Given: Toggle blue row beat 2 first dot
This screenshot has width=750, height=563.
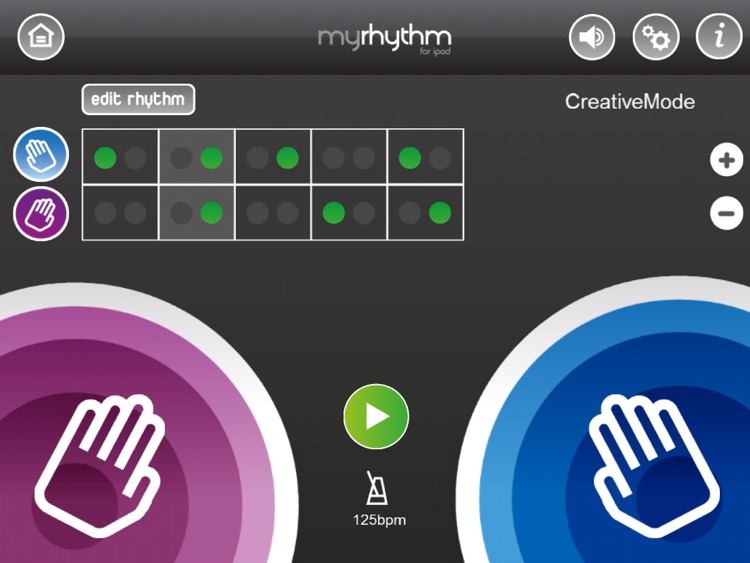Looking at the screenshot, I should (181, 158).
